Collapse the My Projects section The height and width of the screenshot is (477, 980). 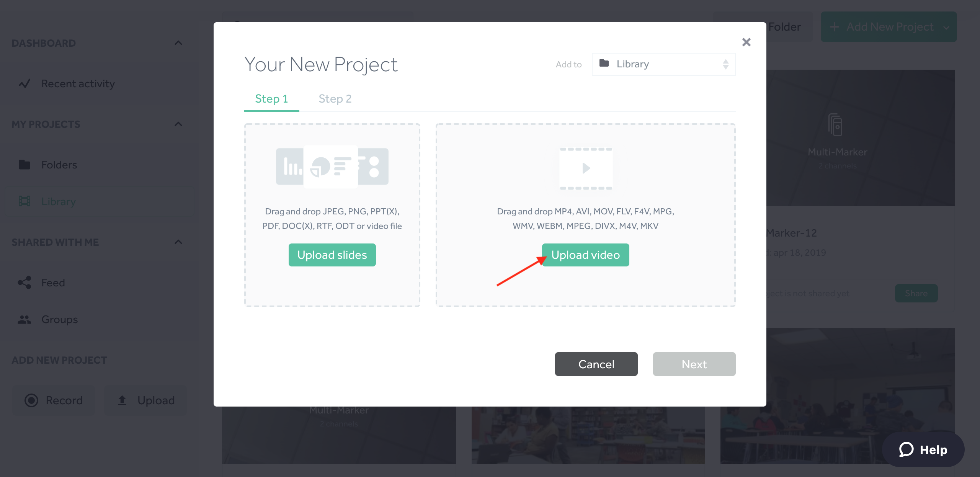tap(178, 124)
